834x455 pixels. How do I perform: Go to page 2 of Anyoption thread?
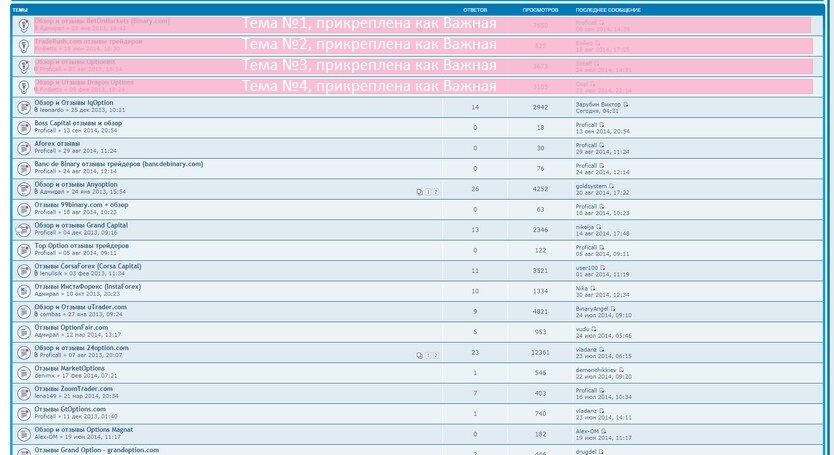(436, 191)
